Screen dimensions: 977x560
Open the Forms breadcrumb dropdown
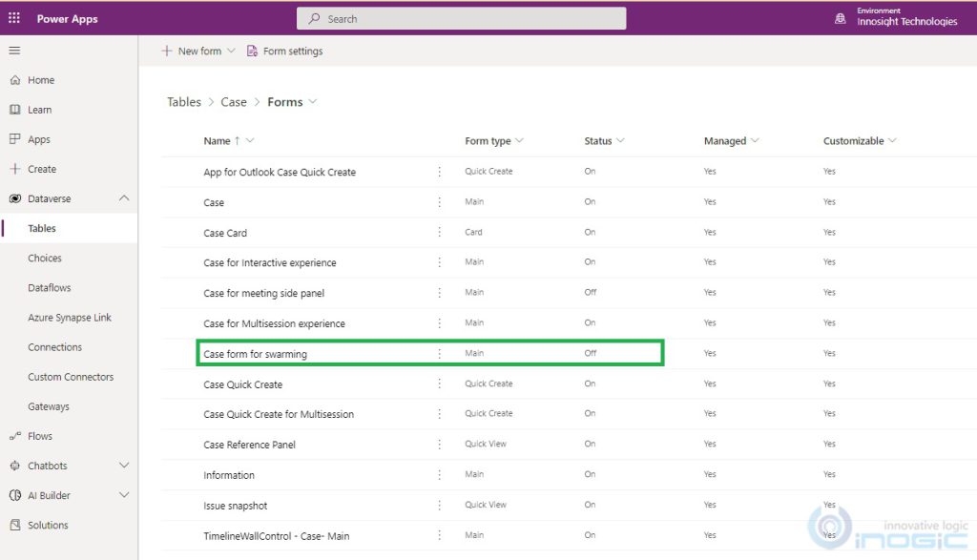coord(311,101)
